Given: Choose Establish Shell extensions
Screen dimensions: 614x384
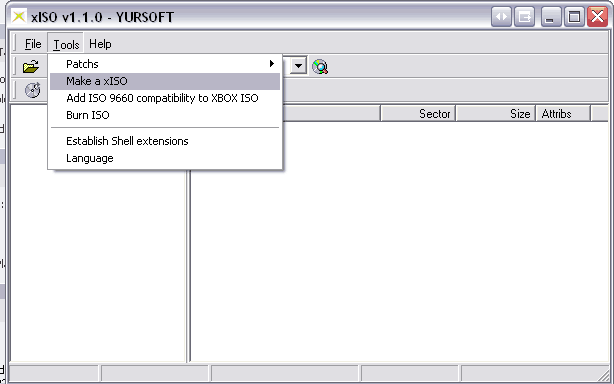Looking at the screenshot, I should coord(165,141).
